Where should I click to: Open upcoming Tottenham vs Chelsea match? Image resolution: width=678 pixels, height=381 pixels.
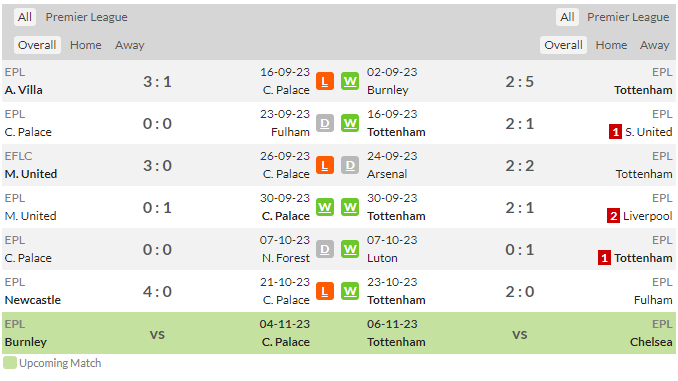(520, 333)
